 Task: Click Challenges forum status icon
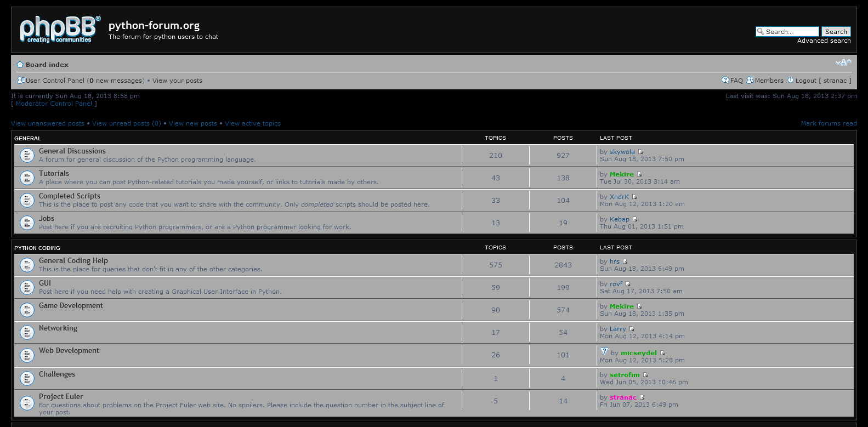[x=27, y=379]
